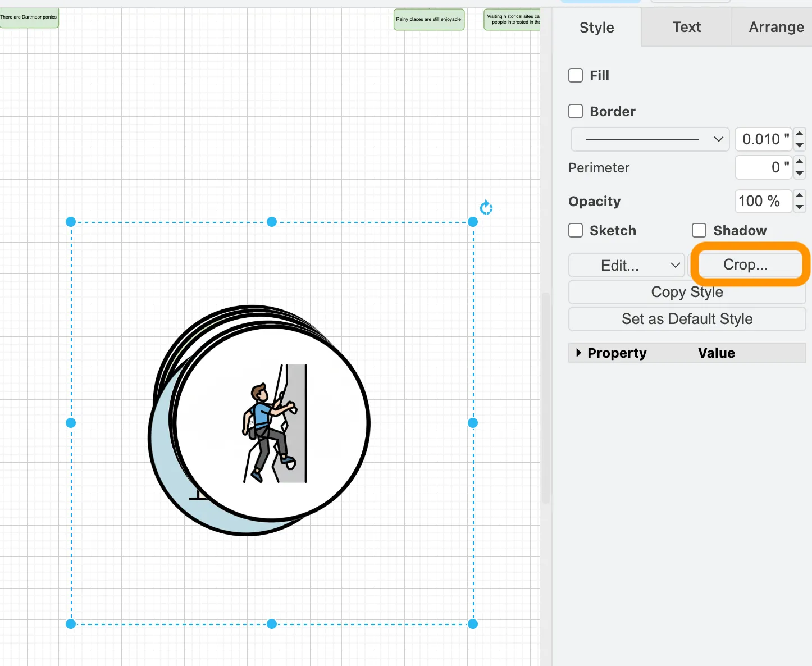
Task: Click the bottom-right selection resize handle
Action: [473, 624]
